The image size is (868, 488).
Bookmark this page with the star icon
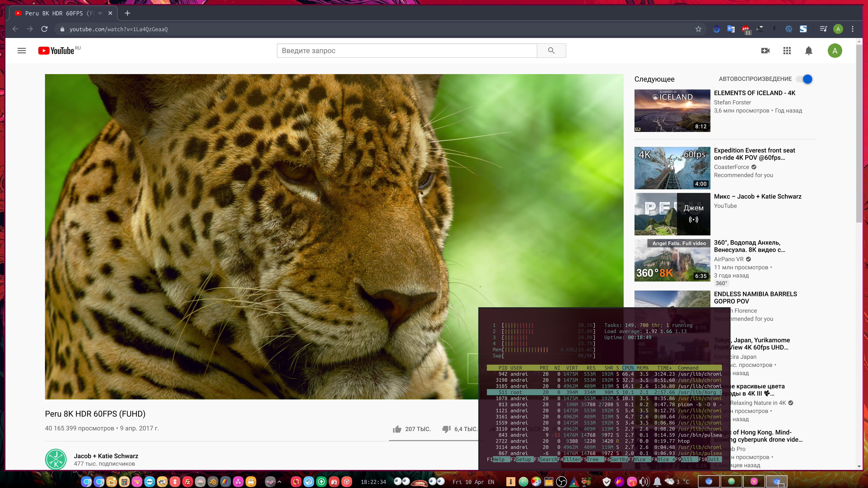pos(698,29)
